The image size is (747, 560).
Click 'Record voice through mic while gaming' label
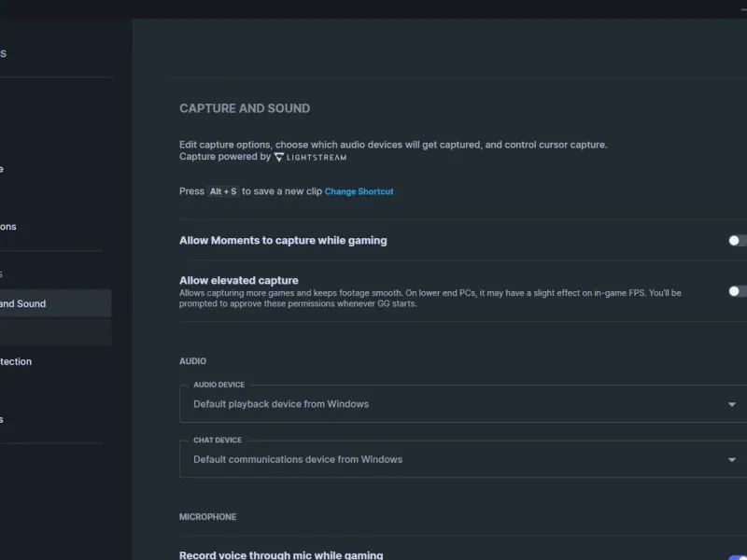tap(281, 555)
